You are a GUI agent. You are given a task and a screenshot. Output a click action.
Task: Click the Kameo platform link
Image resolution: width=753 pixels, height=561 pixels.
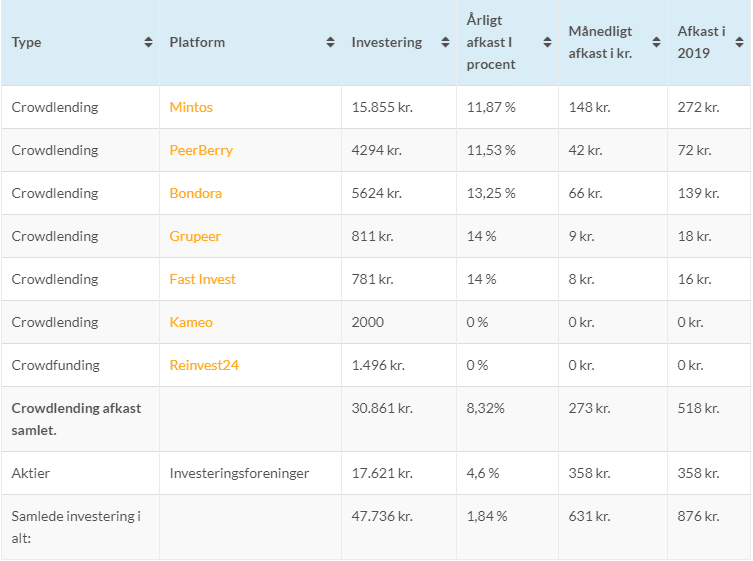pos(191,322)
